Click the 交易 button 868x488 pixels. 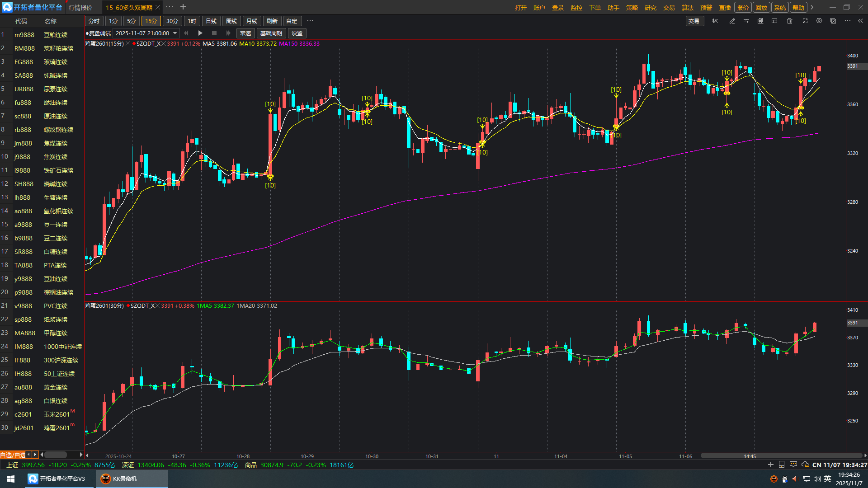pos(694,21)
